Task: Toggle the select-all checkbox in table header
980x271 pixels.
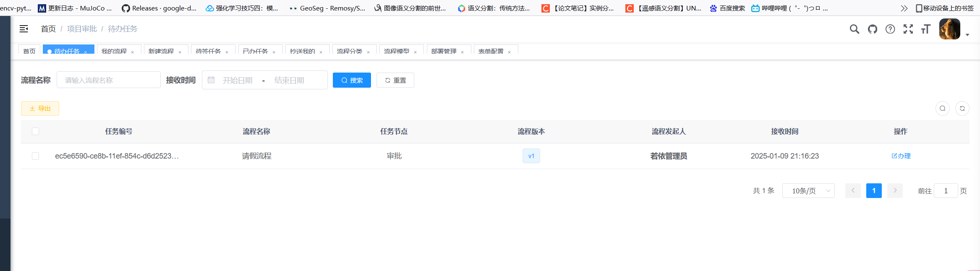Action: [x=36, y=131]
